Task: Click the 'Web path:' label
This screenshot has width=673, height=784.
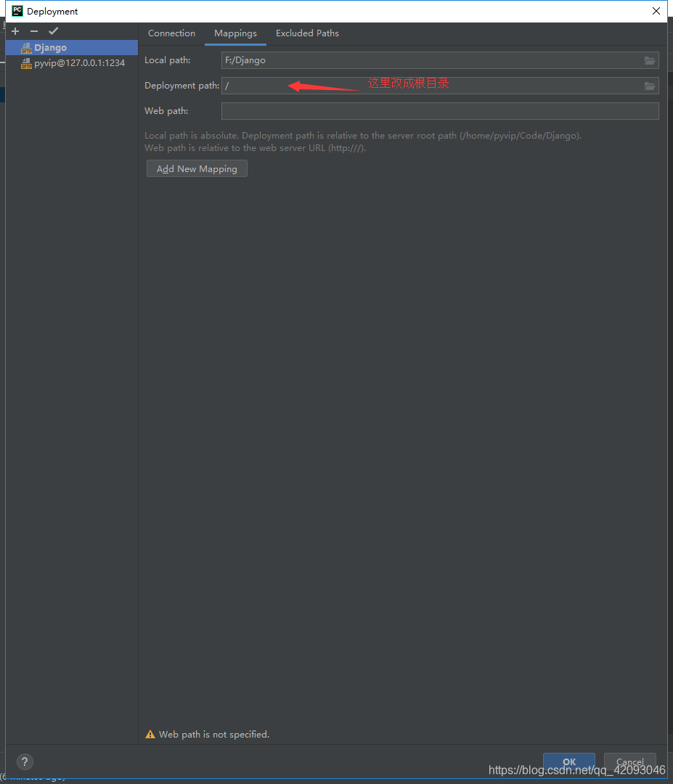Action: [x=166, y=111]
